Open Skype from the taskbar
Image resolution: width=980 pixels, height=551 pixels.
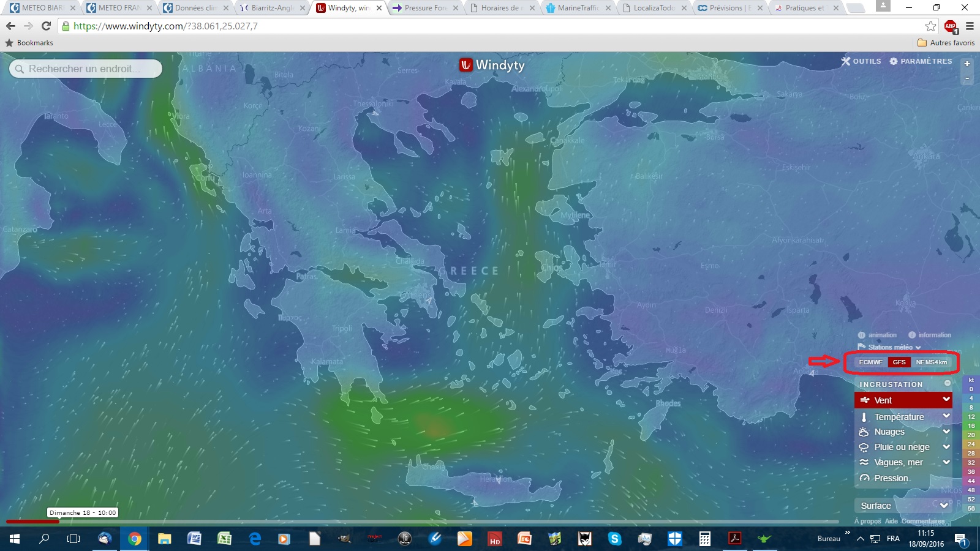pyautogui.click(x=615, y=539)
